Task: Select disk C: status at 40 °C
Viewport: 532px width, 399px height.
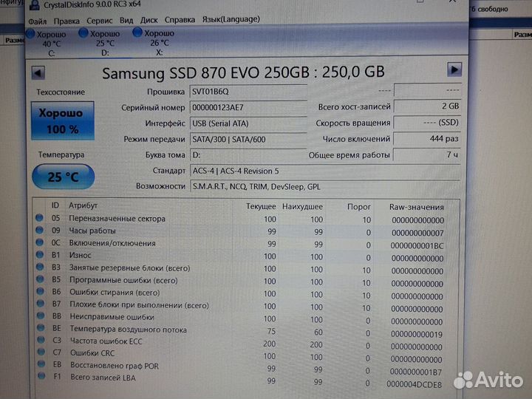Action: point(47,44)
